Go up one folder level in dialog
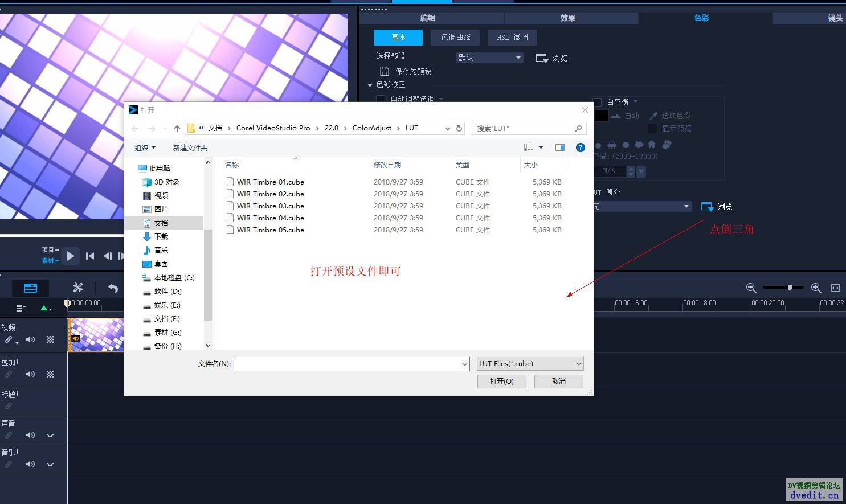 [177, 129]
